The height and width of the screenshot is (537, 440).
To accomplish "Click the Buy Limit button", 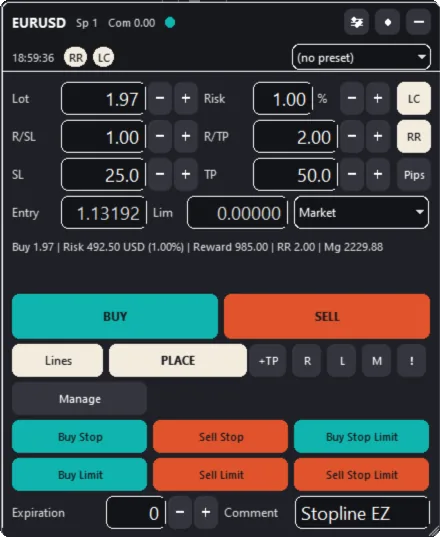I will pyautogui.click(x=79, y=475).
